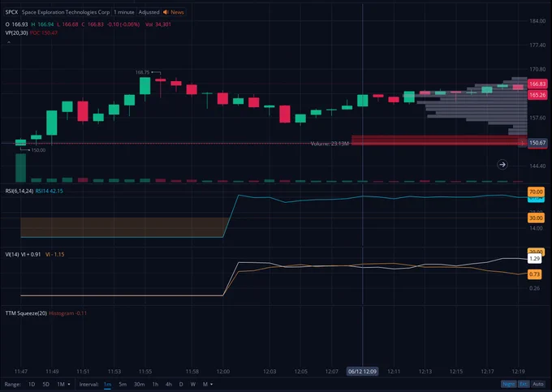Click the white 1.29 VI+ value tag
Screen dimensions: 552x392
(535, 259)
